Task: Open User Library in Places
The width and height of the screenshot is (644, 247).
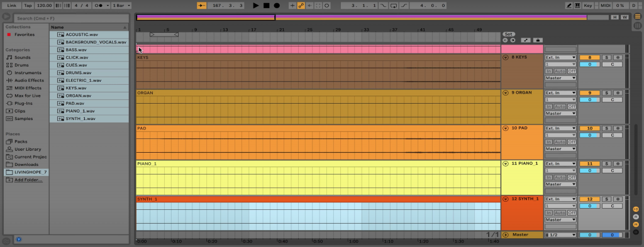Action: 28,150
